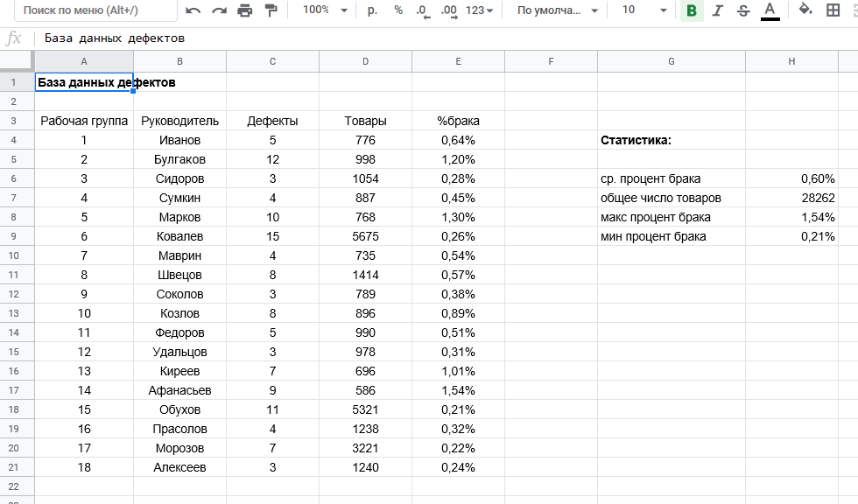
Task: Select column A header
Action: 84,62
